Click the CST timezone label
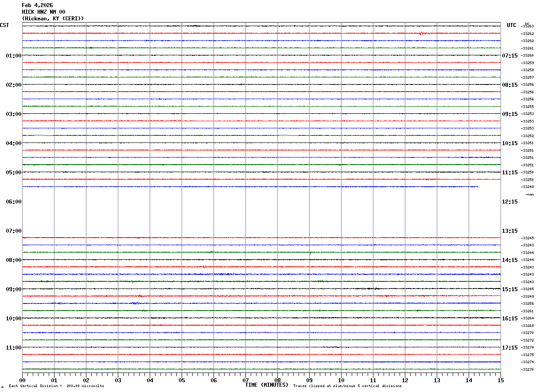This screenshot has height=392, width=536. [4, 25]
